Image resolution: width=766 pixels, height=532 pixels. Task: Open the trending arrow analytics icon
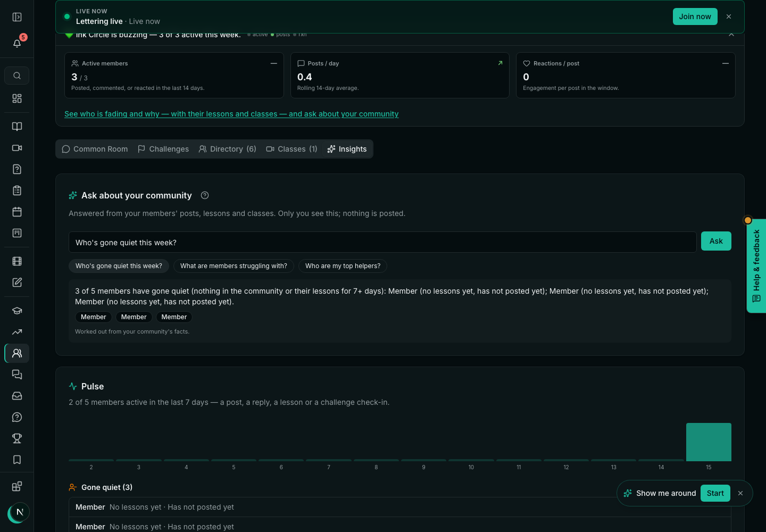point(17,332)
